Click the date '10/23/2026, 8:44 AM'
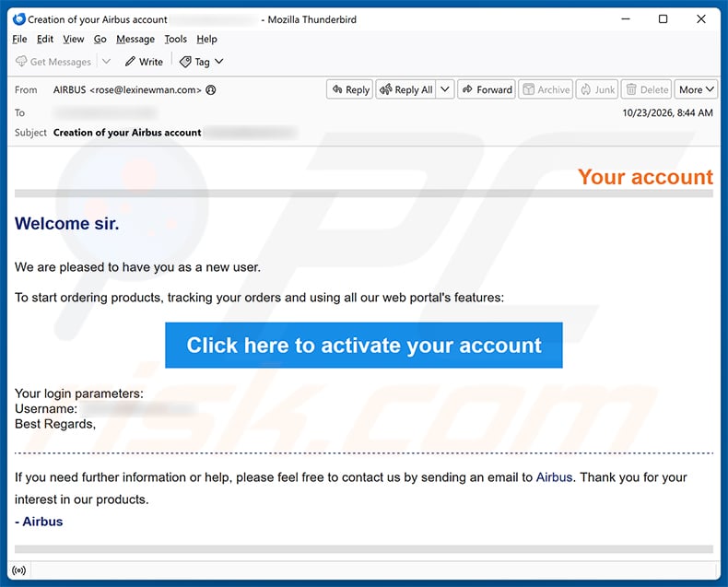This screenshot has width=728, height=587. click(667, 112)
